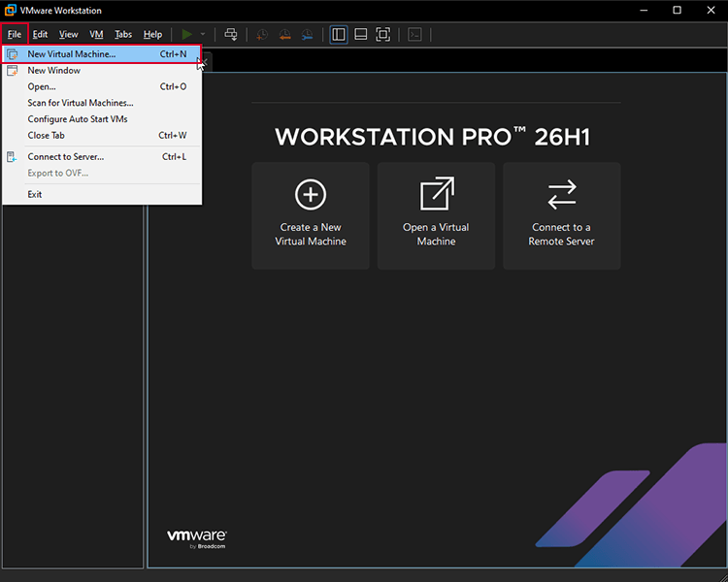Open the Snapshot Manager wrench icon
The width and height of the screenshot is (728, 582).
click(x=307, y=35)
